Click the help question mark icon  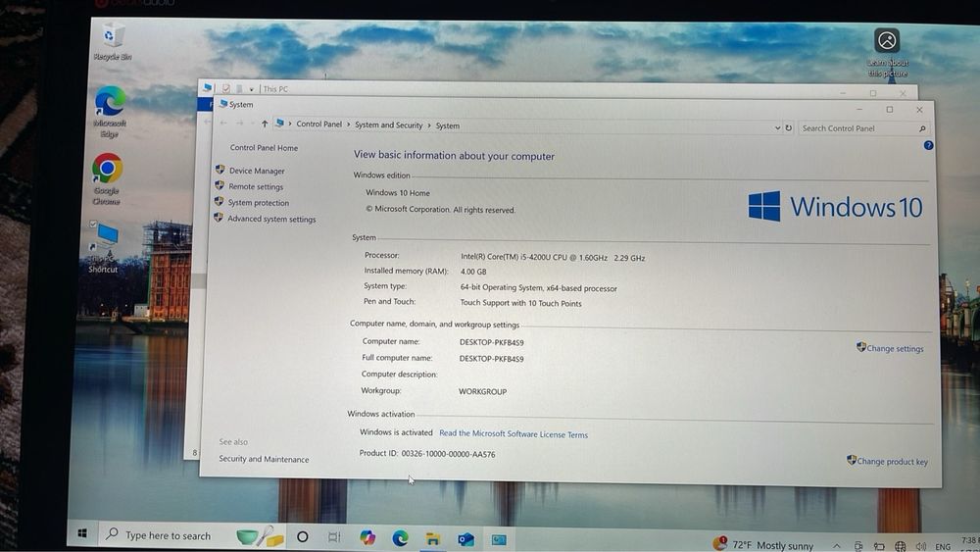(x=928, y=145)
